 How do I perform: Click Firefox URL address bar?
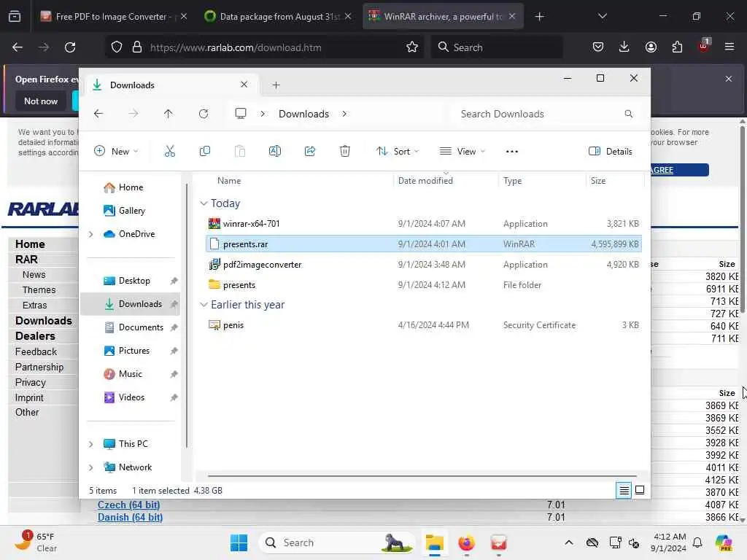(x=264, y=47)
